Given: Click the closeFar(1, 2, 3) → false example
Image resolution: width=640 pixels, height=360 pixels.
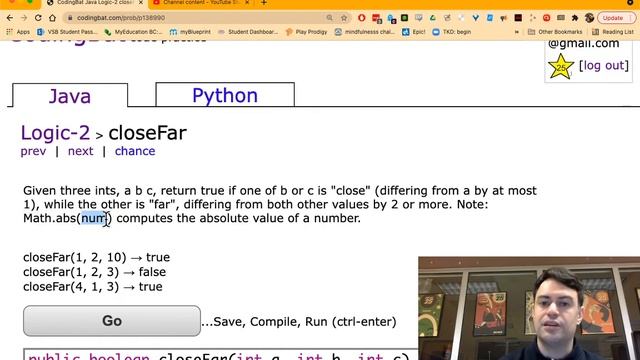Looking at the screenshot, I should coord(95,272).
